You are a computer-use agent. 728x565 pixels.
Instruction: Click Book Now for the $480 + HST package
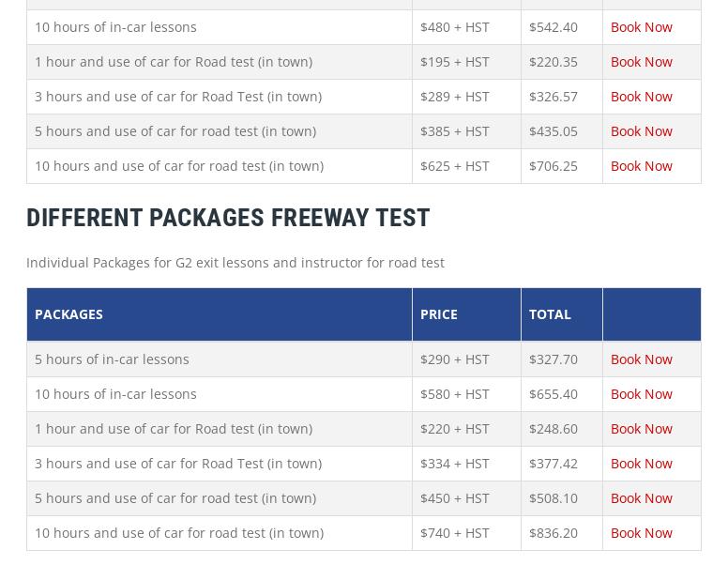point(641,27)
